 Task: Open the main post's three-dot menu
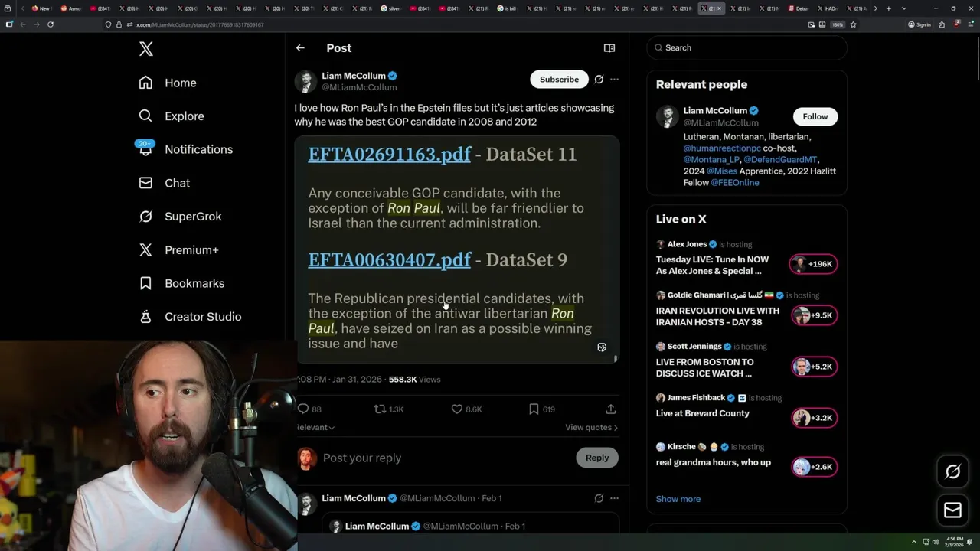(x=614, y=80)
